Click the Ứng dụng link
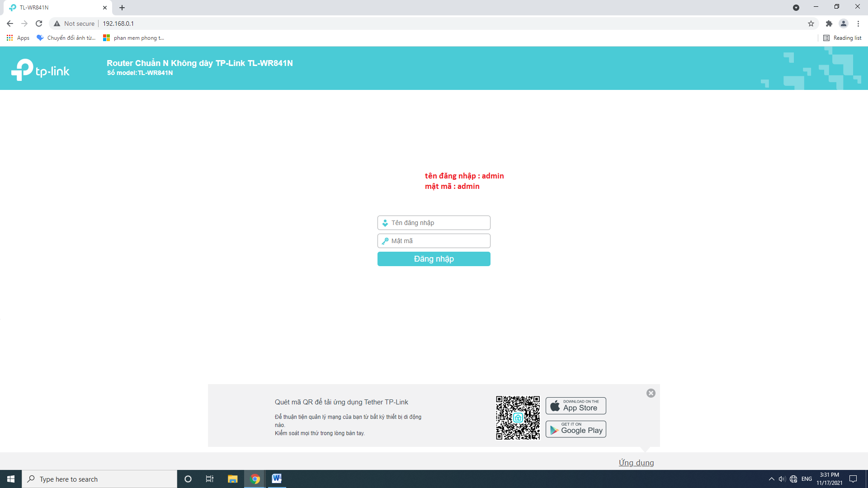Screen dimensions: 868x488 point(636,462)
